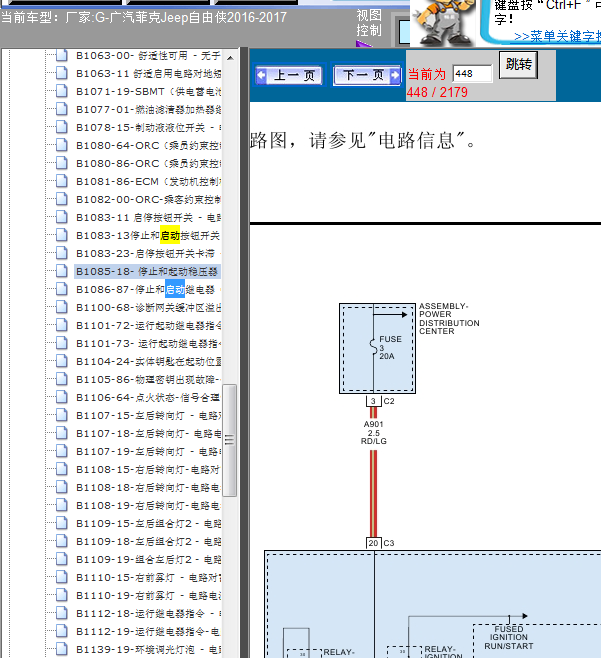This screenshot has width=601, height=658.
Task: Select tree item B1104-24 实体钥匙在起动位置
Action: click(x=148, y=361)
